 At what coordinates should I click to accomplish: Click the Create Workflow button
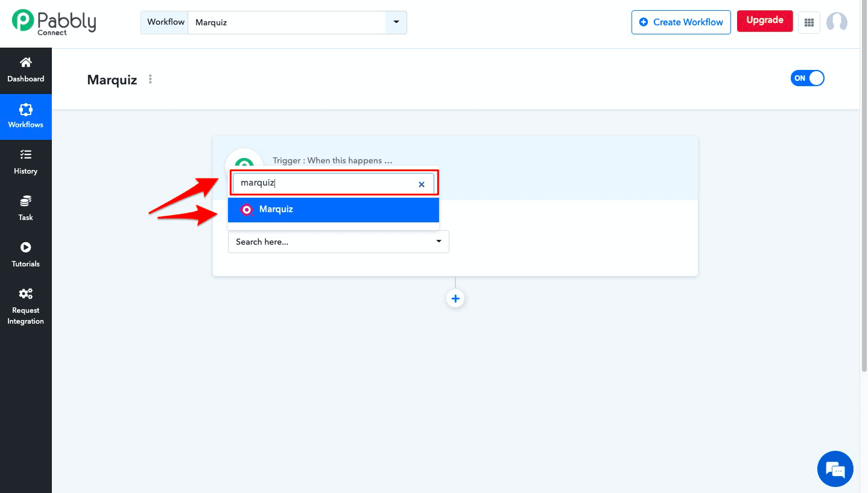point(681,22)
